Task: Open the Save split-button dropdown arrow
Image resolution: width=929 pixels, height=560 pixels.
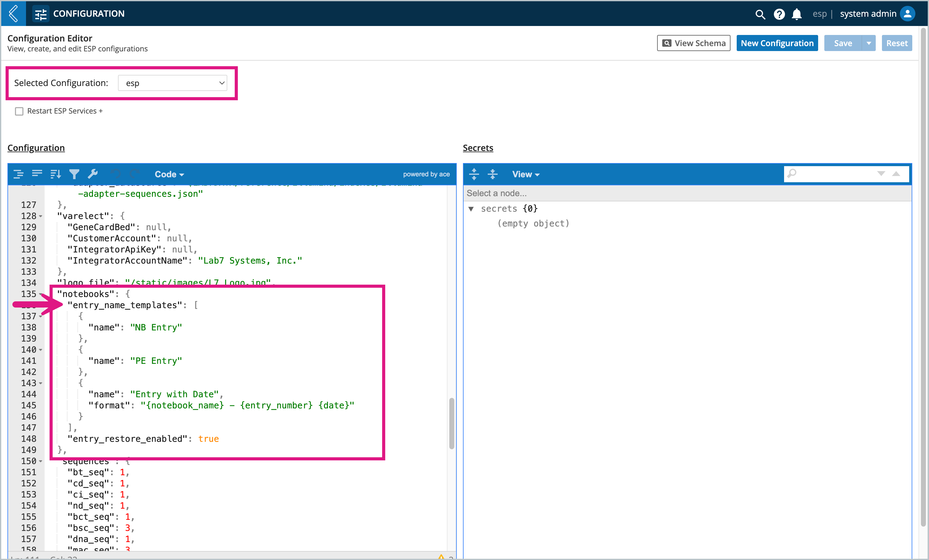Action: coord(869,43)
